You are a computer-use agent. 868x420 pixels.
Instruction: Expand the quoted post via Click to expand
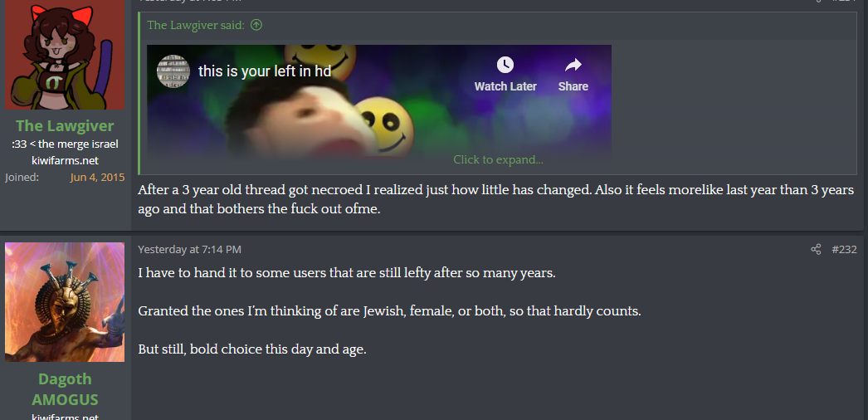point(498,160)
